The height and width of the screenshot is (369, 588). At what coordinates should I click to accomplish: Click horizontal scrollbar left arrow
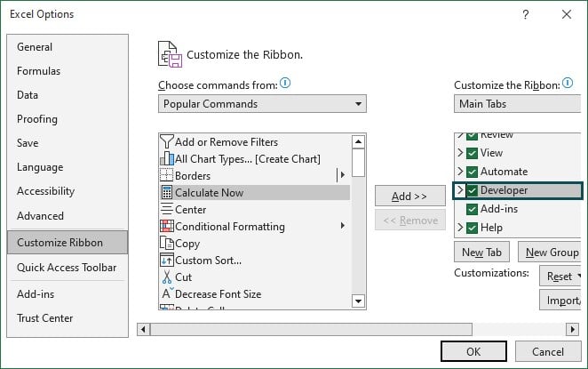(x=143, y=329)
